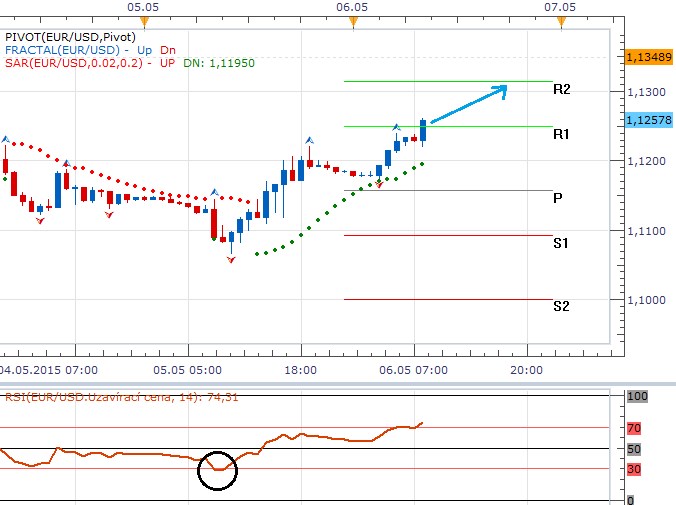Select the P pivot level label
This screenshot has height=505, width=676.
(557, 198)
